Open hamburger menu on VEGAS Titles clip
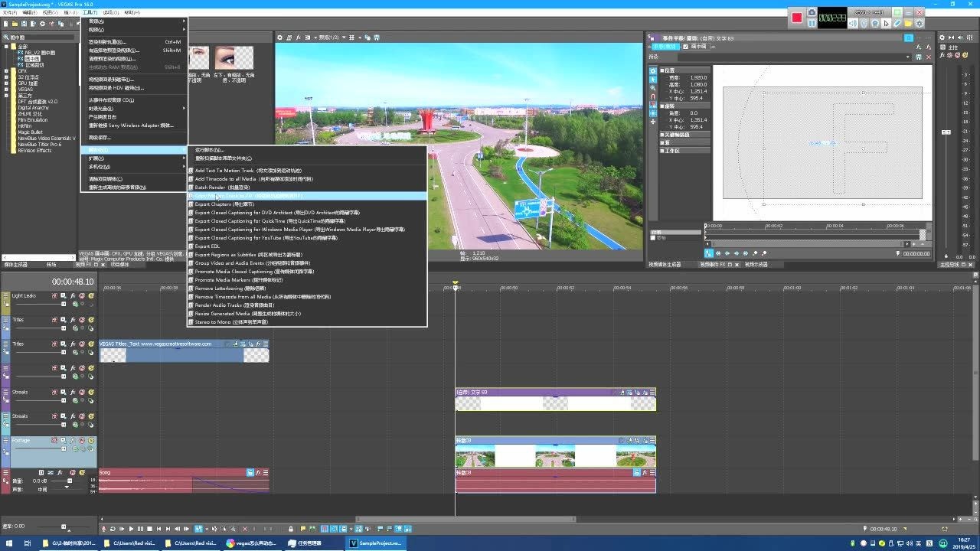980x551 pixels. pyautogui.click(x=266, y=344)
